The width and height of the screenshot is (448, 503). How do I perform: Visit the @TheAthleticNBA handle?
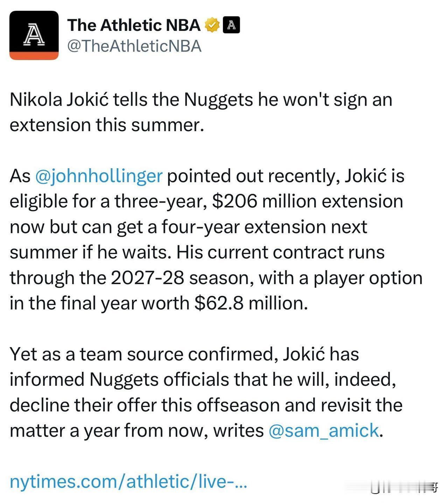pos(134,46)
